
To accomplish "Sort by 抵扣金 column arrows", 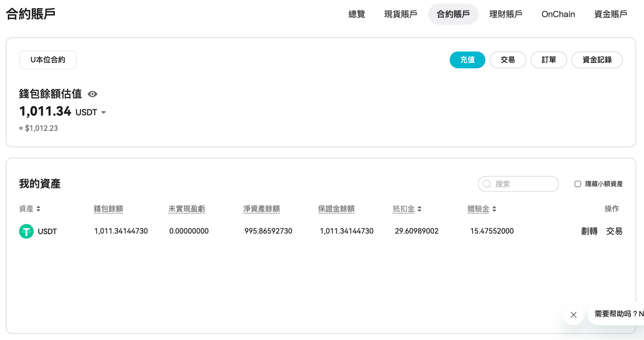I will click(x=419, y=209).
